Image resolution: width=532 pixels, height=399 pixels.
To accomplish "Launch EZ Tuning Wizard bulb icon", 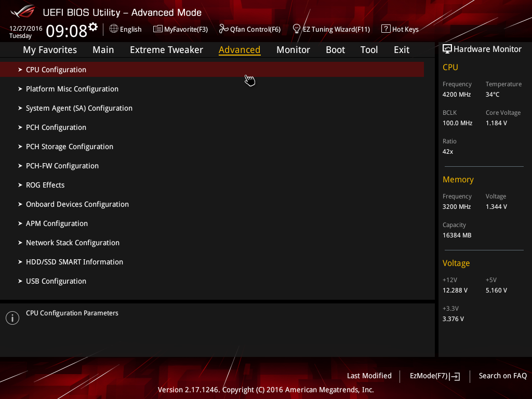I will [x=296, y=29].
